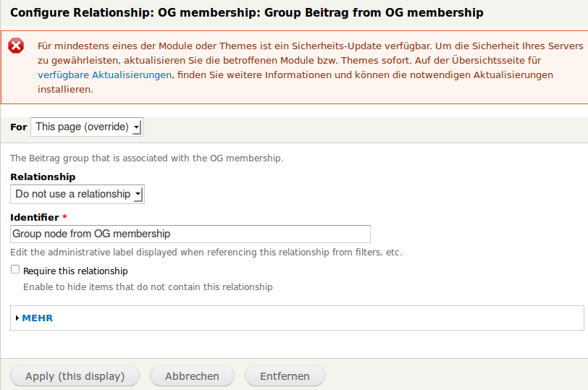Enable the 'Require this relationship' checkbox
This screenshot has height=390, width=588.
[15, 270]
